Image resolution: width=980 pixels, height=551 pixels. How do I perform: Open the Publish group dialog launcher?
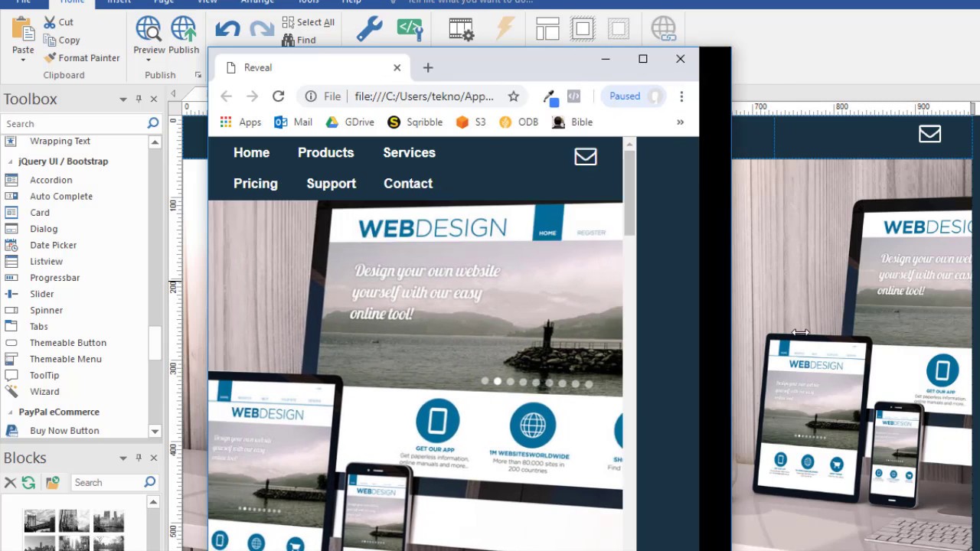[198, 75]
